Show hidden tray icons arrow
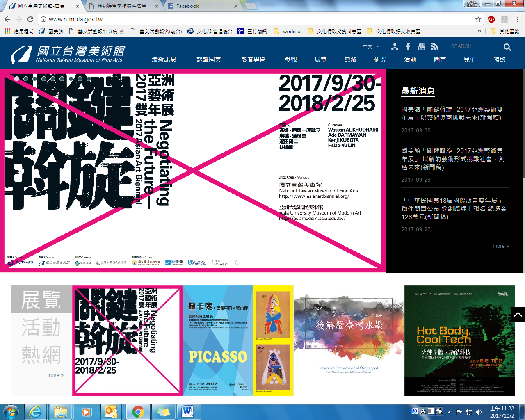Image resolution: width=525 pixels, height=420 pixels. click(x=449, y=412)
